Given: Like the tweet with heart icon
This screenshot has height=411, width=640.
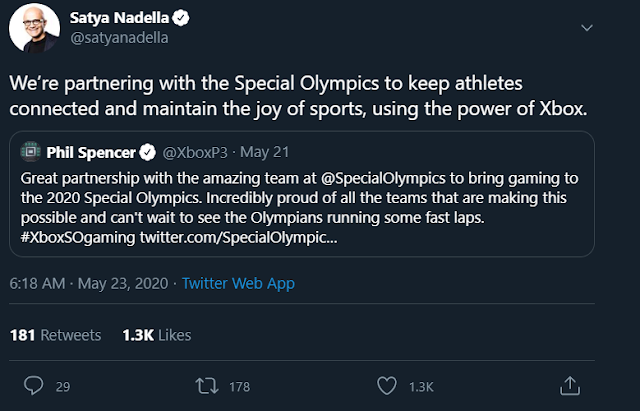Looking at the screenshot, I should tap(386, 385).
